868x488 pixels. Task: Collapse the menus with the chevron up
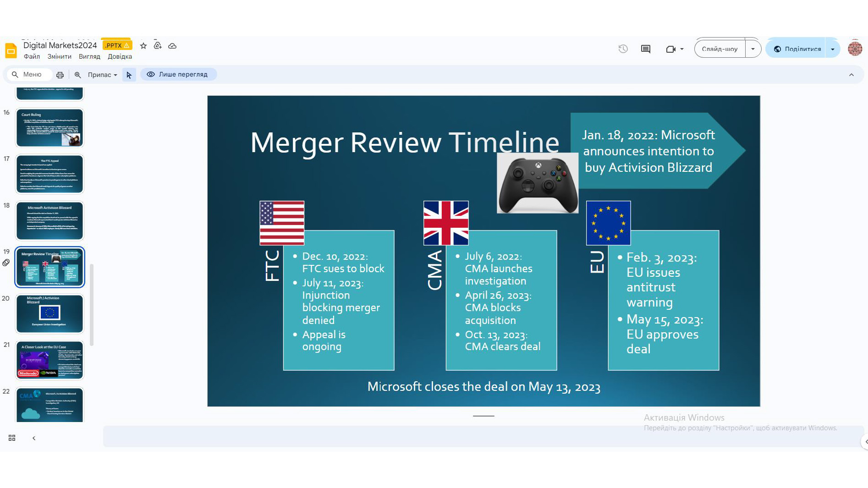(852, 75)
